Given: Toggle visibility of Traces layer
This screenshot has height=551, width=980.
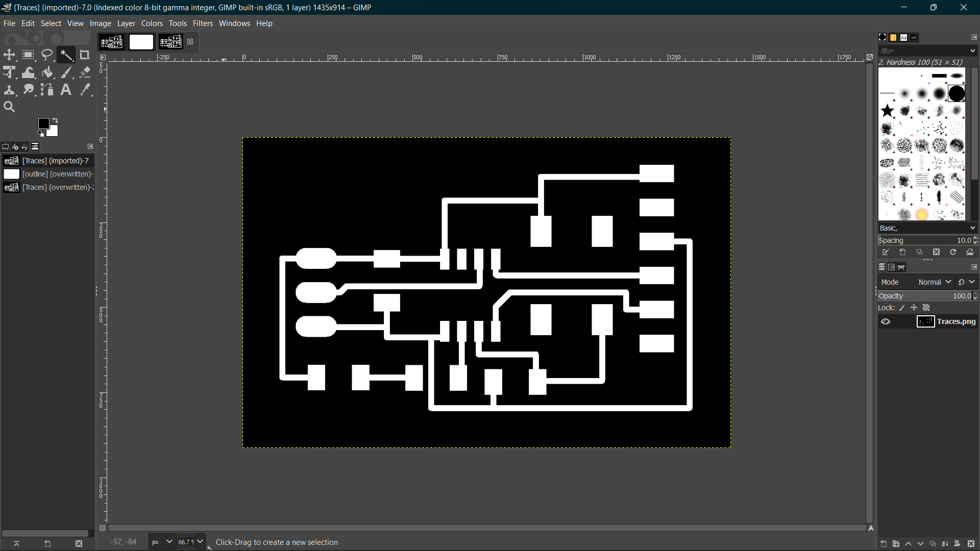Looking at the screenshot, I should pos(886,321).
